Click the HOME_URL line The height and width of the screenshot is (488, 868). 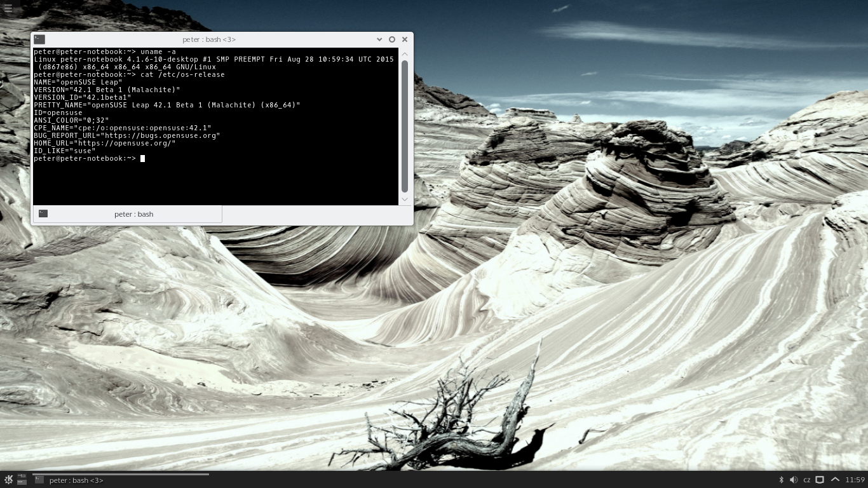(105, 143)
